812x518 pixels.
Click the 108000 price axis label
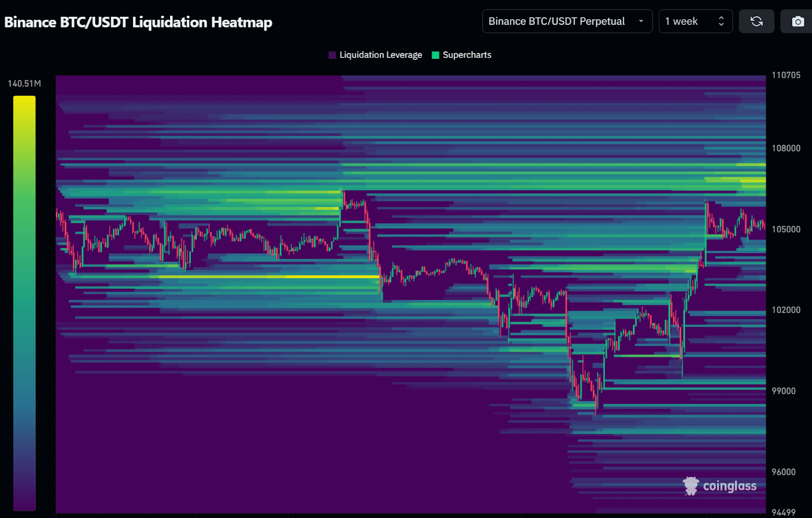(786, 148)
